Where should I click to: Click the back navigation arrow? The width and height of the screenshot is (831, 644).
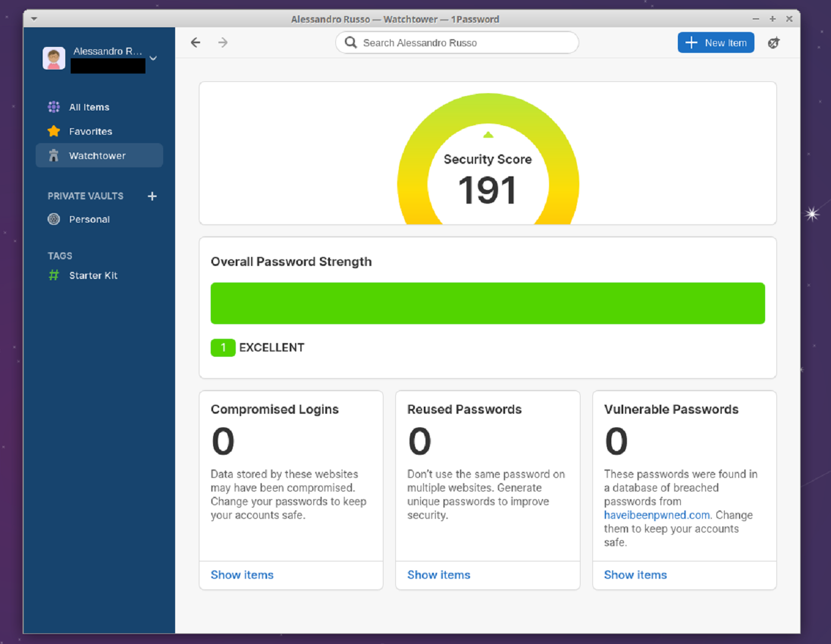pyautogui.click(x=195, y=42)
